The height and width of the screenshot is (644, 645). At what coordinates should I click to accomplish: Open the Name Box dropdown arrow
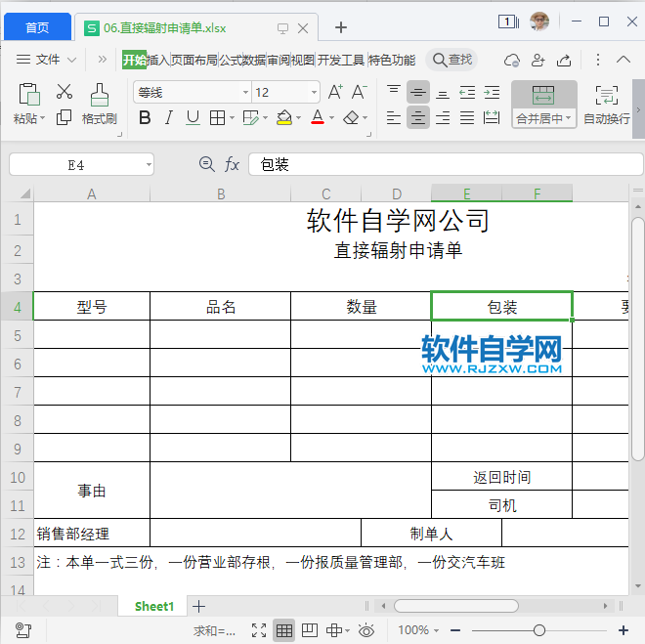point(149,165)
